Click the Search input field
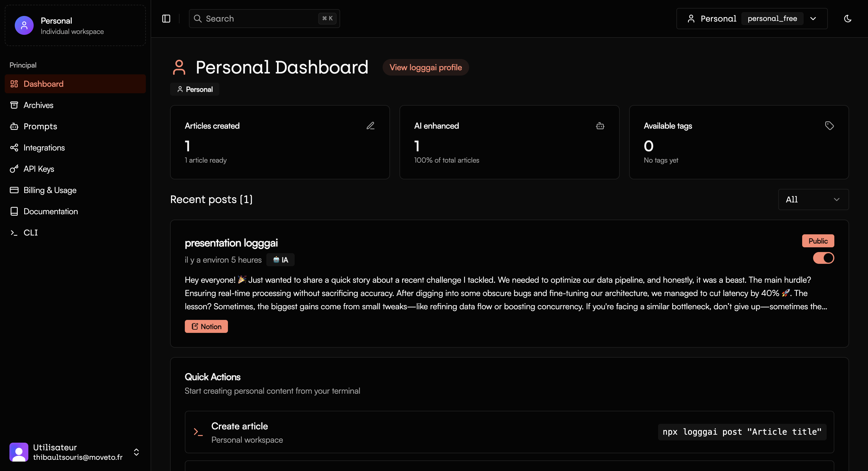868x471 pixels. tap(264, 19)
